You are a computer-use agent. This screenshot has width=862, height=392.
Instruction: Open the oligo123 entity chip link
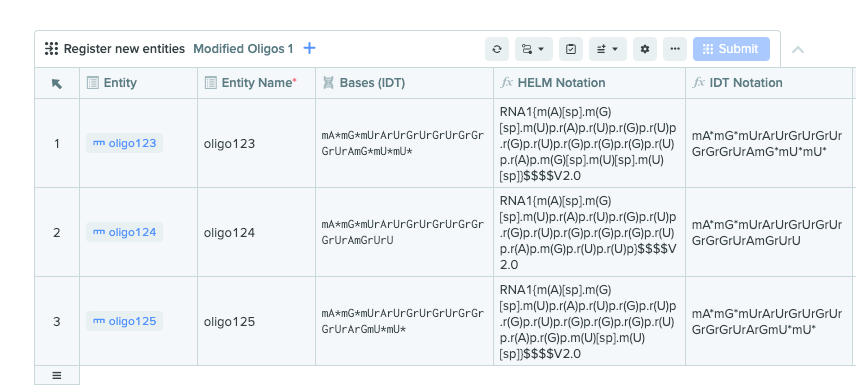(124, 143)
